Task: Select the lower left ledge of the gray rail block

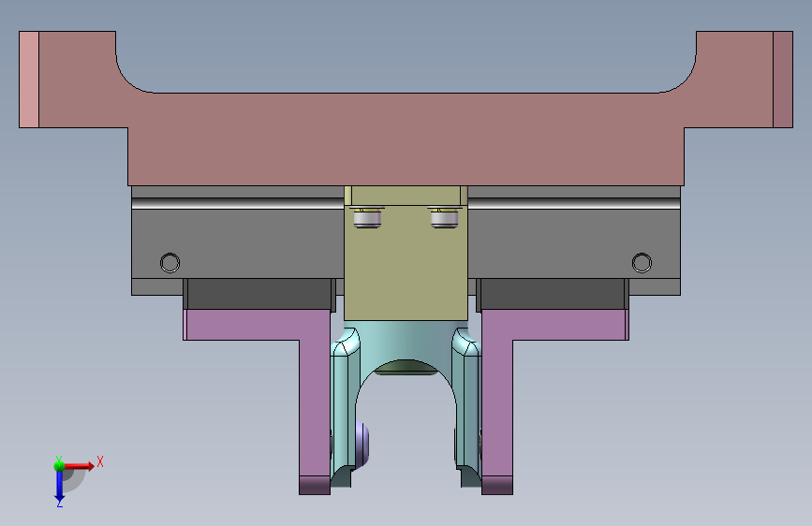Action: [157, 286]
